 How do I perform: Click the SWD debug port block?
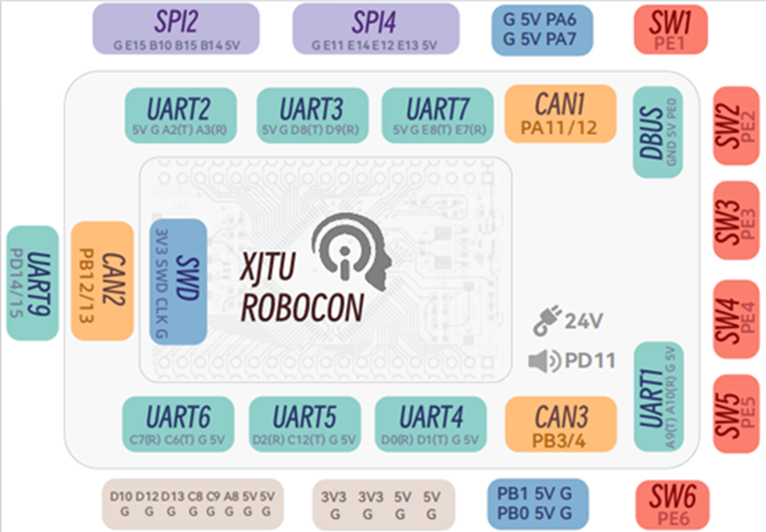pos(177,282)
